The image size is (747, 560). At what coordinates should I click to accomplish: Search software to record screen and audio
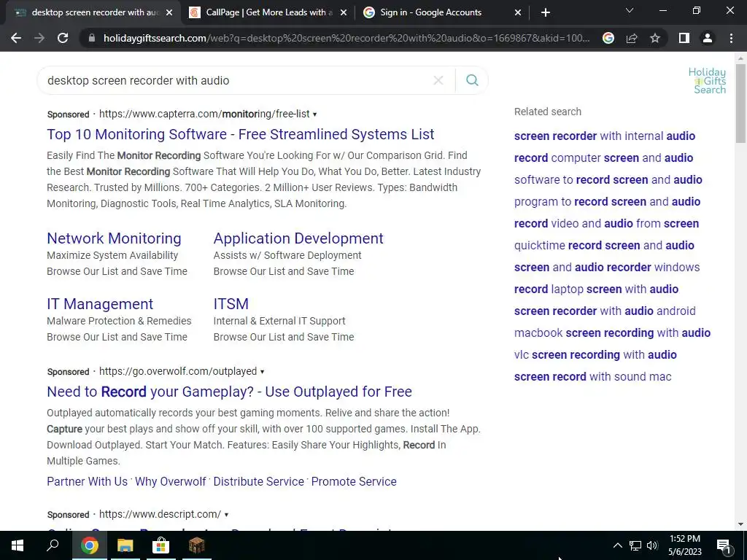click(608, 179)
